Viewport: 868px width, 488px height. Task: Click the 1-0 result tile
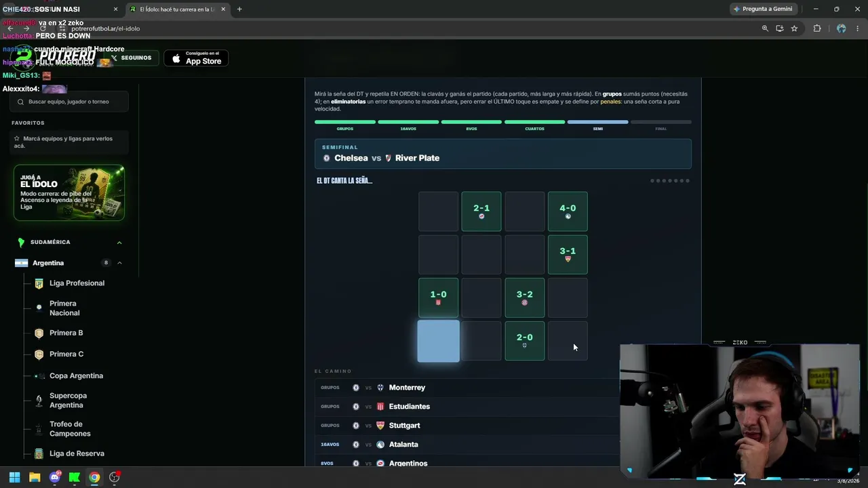[438, 298]
